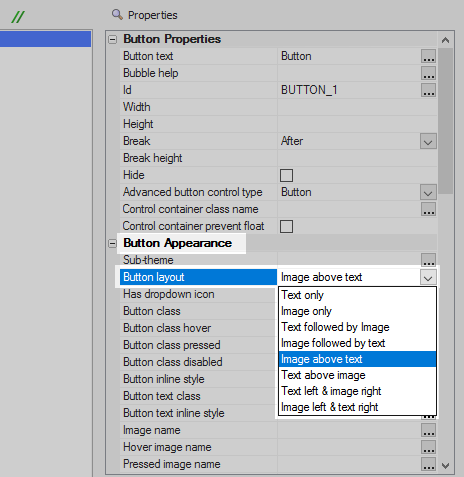Open the ellipsis editor for Id
464x477 pixels.
tap(428, 90)
